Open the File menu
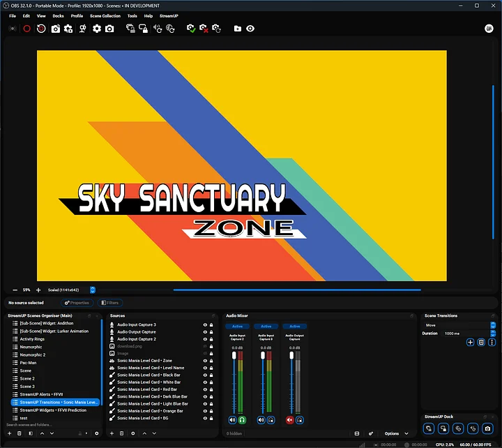This screenshot has width=502, height=448. (13, 16)
